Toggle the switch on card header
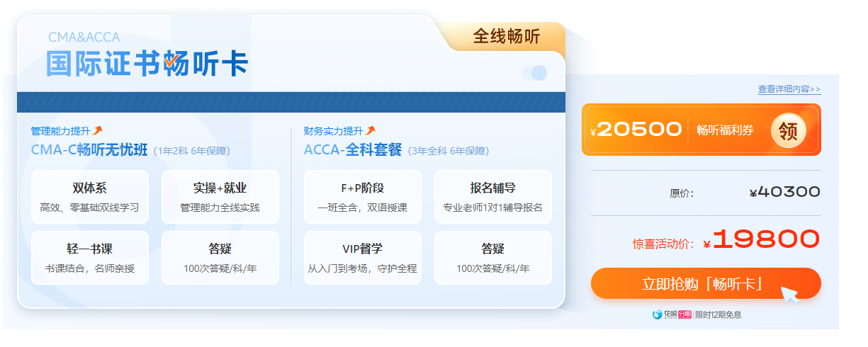868x347 pixels. tap(535, 72)
